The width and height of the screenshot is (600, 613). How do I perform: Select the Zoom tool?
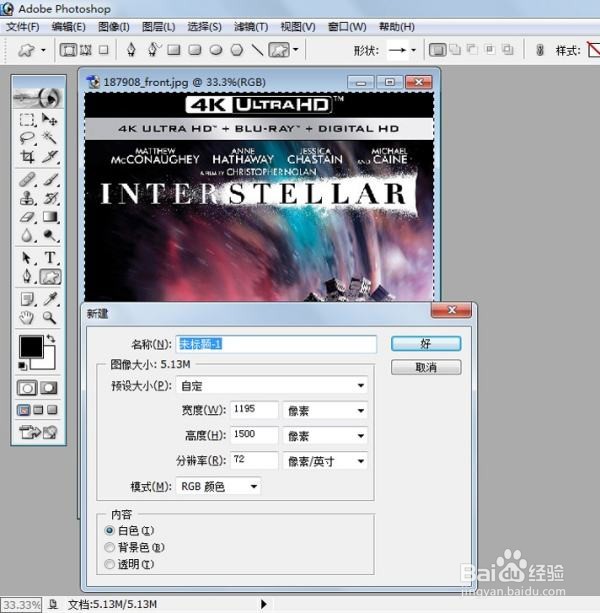click(50, 317)
